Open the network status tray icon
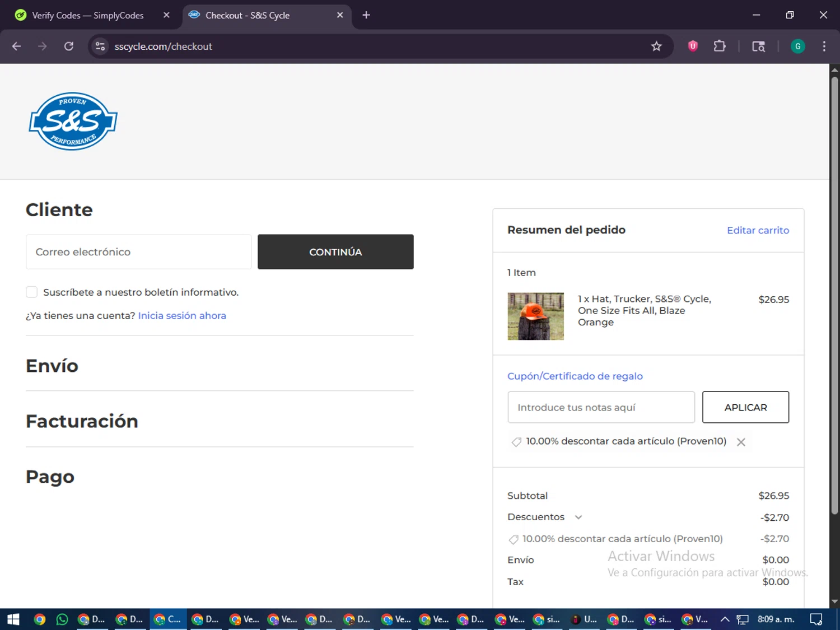The image size is (840, 630). tap(743, 619)
